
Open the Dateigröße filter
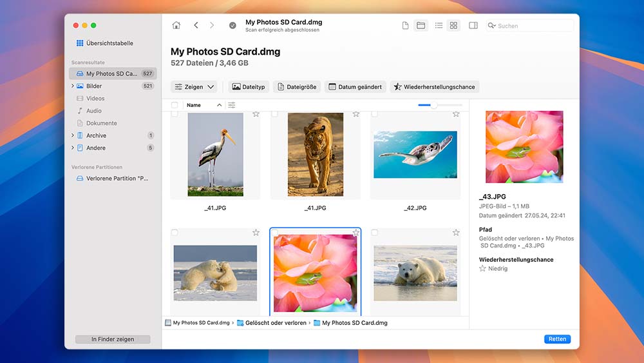click(296, 87)
